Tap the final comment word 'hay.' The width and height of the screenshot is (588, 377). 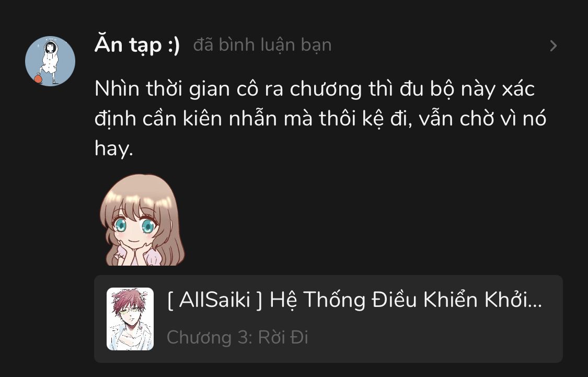[114, 148]
